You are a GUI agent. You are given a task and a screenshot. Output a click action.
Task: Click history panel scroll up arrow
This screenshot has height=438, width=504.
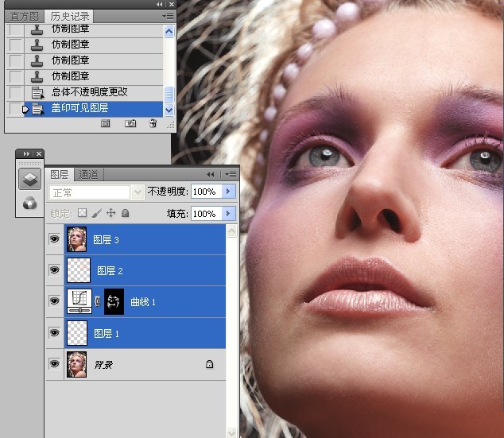[169, 32]
